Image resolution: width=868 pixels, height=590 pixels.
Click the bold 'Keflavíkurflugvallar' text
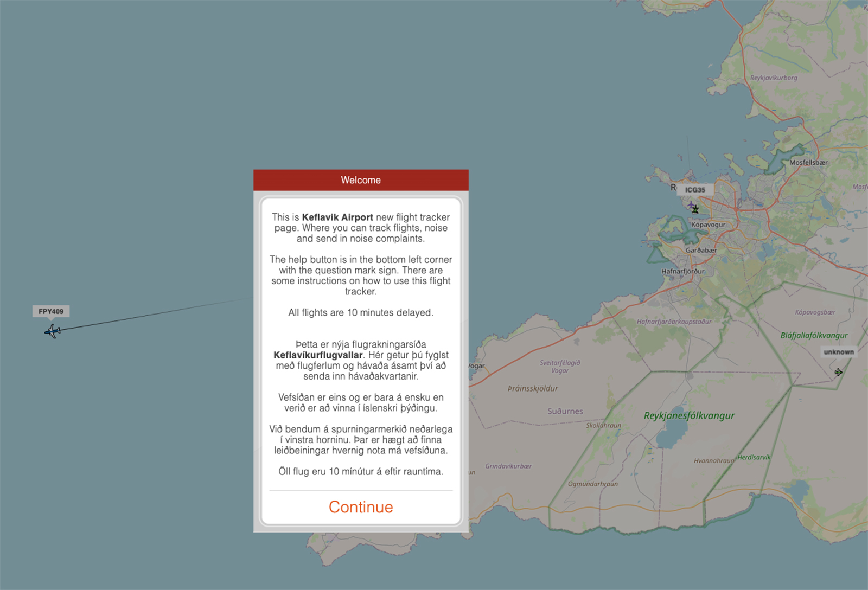318,355
